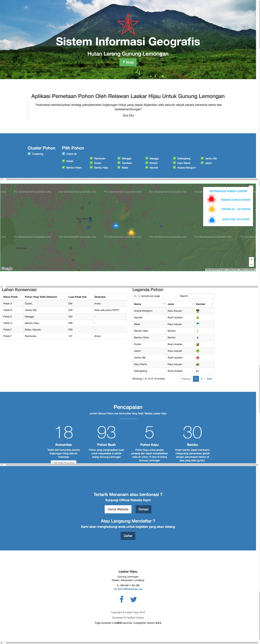This screenshot has width=260, height=644.
Task: Uncheck the Bambu Hitam tree checkbox
Action: point(63,168)
